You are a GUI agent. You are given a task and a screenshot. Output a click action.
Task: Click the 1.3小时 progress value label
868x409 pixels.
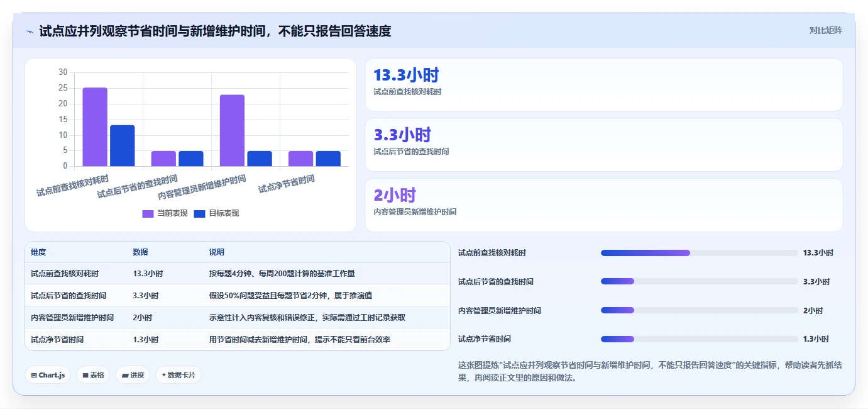(x=816, y=339)
